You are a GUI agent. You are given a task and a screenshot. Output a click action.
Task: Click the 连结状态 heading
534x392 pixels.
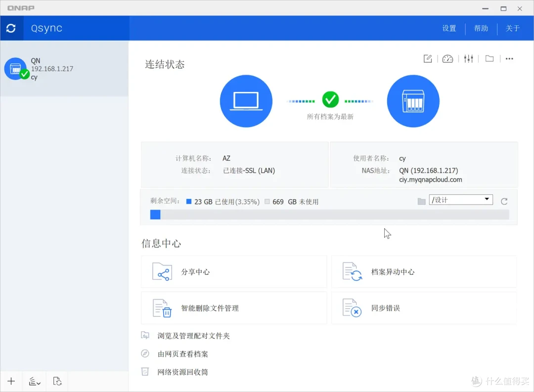pos(165,64)
